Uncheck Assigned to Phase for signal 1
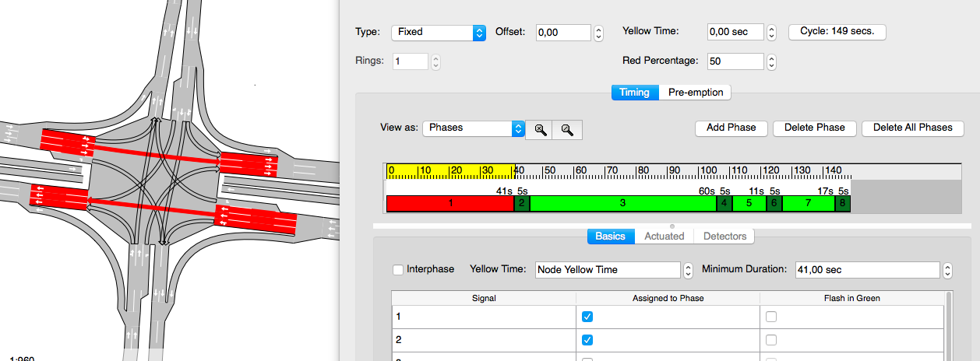This screenshot has width=980, height=361. tap(587, 317)
